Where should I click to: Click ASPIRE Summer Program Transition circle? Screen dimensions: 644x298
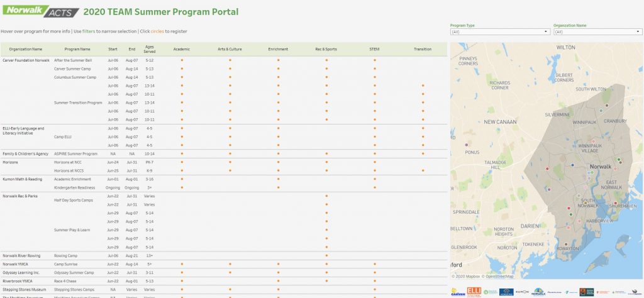coord(423,153)
